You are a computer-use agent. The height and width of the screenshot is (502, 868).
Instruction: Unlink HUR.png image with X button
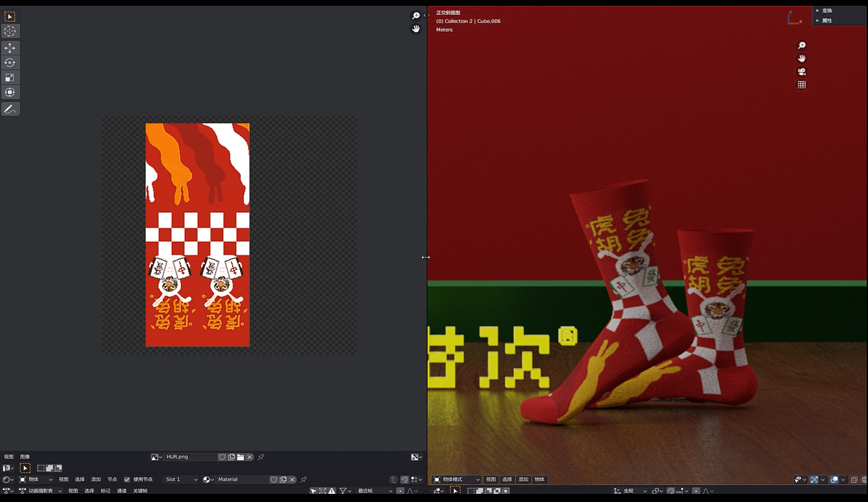coord(250,457)
